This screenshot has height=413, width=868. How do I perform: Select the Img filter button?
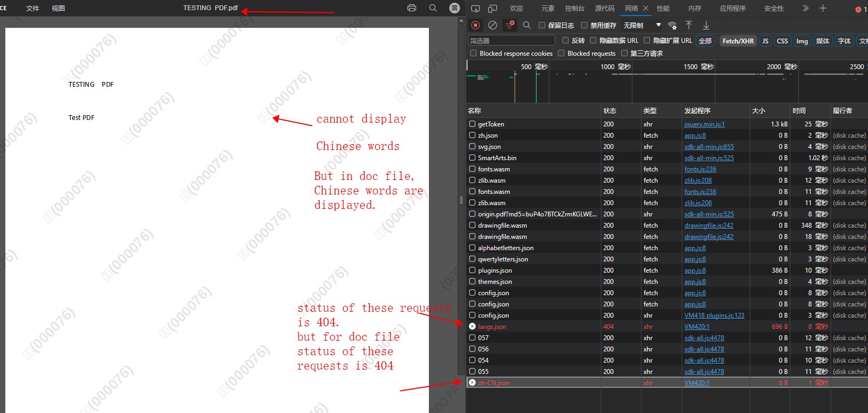point(802,41)
